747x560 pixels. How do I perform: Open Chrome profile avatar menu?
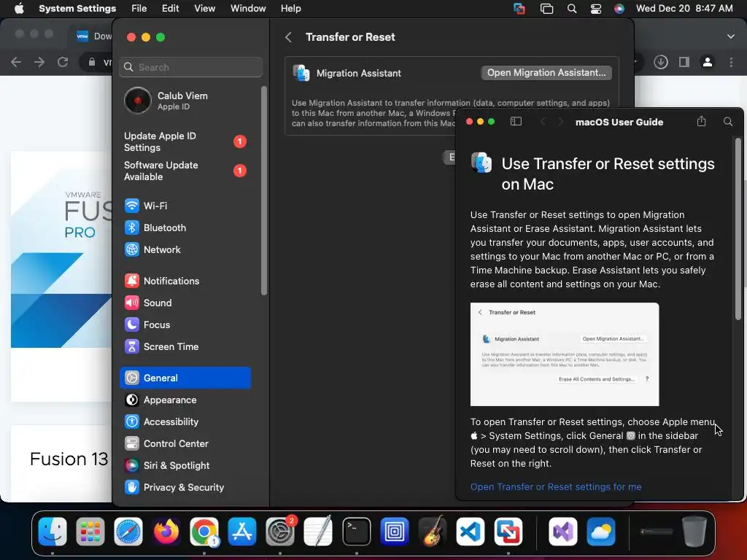tap(708, 62)
